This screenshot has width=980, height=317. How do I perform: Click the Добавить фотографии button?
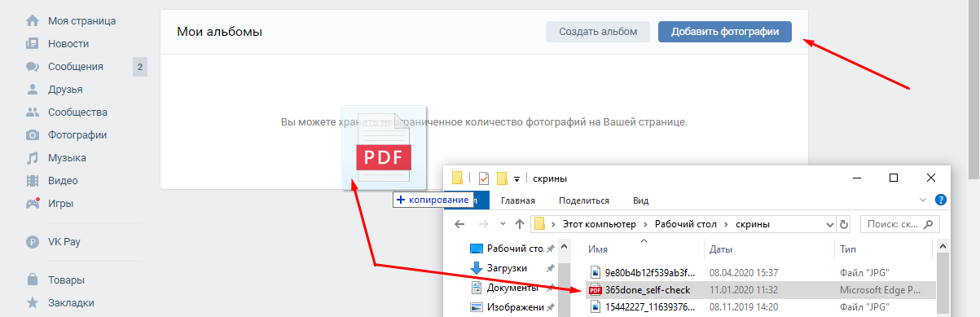click(725, 32)
